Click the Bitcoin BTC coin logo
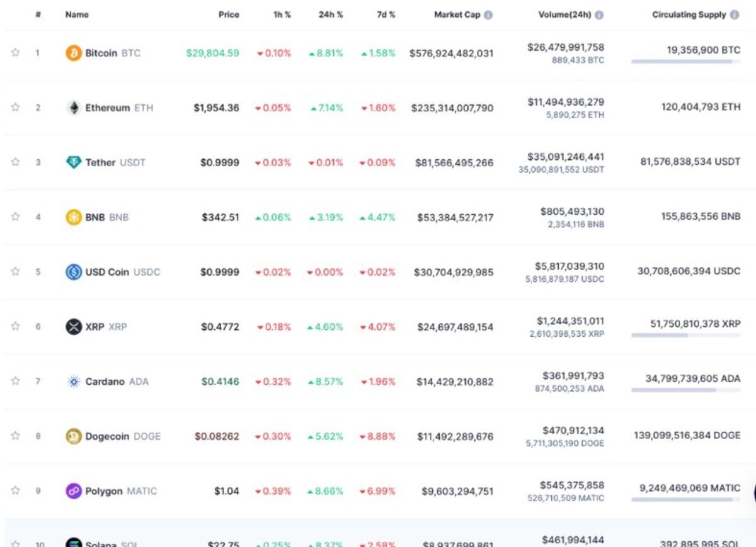The image size is (756, 547). click(x=74, y=53)
